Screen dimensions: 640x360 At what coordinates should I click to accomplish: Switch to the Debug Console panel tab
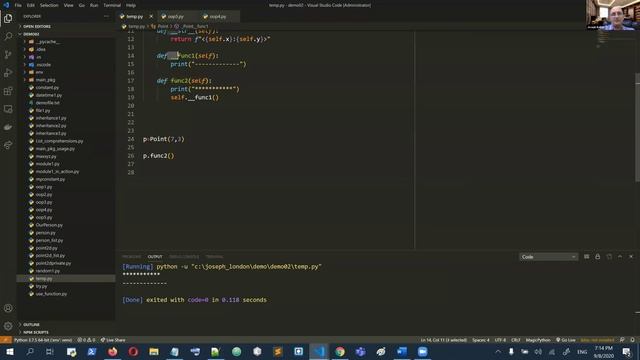pos(184,257)
